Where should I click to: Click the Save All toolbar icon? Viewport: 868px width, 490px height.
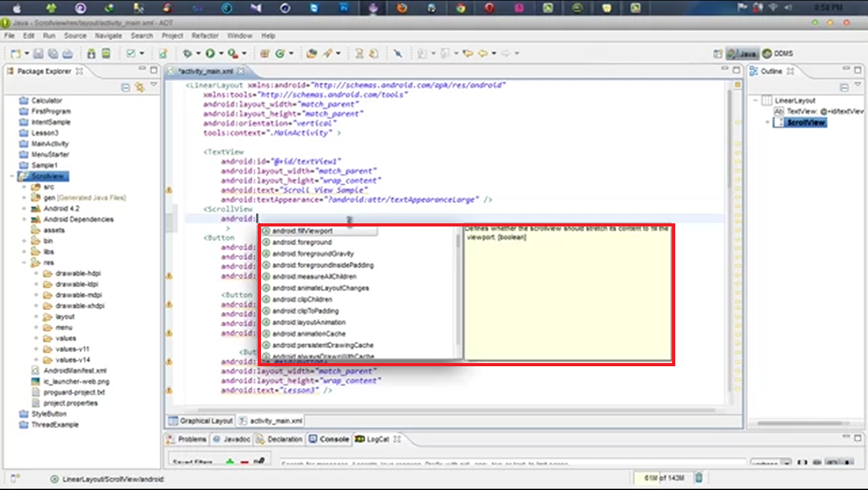[53, 54]
